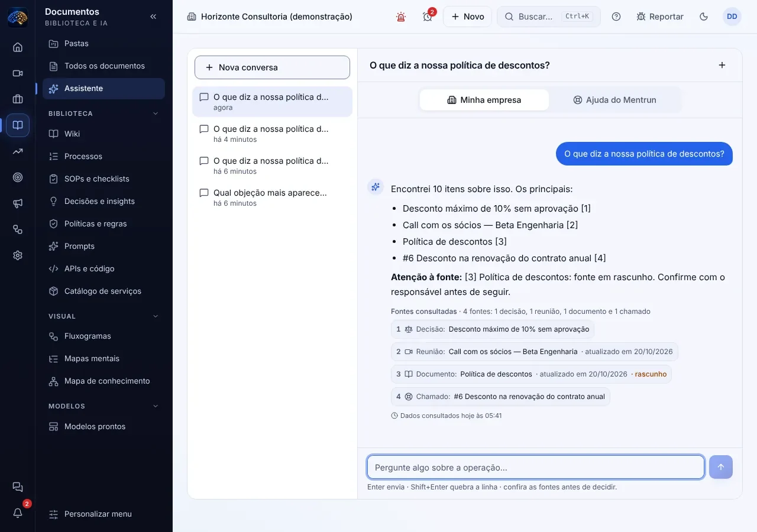Focus the Buscar search field
This screenshot has height=532, width=757.
(x=549, y=17)
